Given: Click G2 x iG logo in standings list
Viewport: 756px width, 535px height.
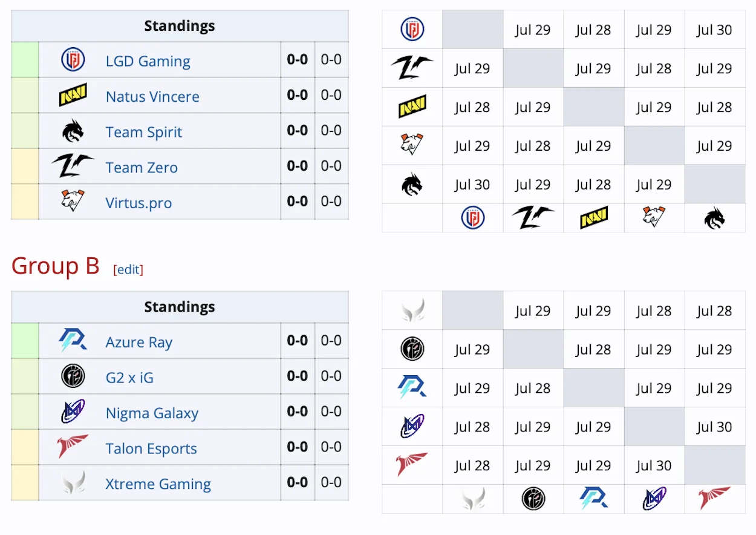Looking at the screenshot, I should click(73, 376).
